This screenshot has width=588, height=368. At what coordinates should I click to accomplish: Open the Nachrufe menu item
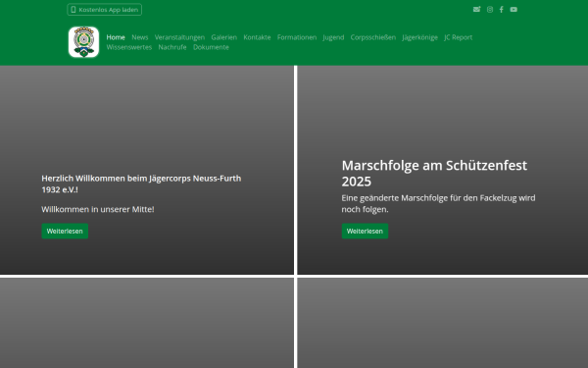coord(172,47)
